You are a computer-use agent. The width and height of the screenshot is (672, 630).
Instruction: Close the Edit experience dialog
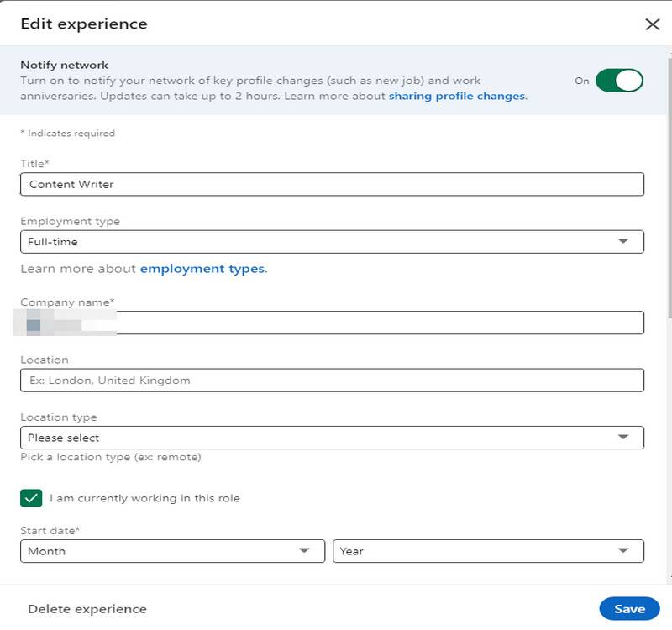pyautogui.click(x=652, y=24)
